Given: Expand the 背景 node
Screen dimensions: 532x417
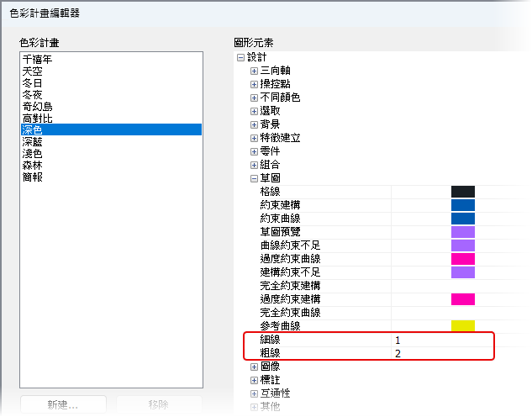Looking at the screenshot, I should 254,125.
